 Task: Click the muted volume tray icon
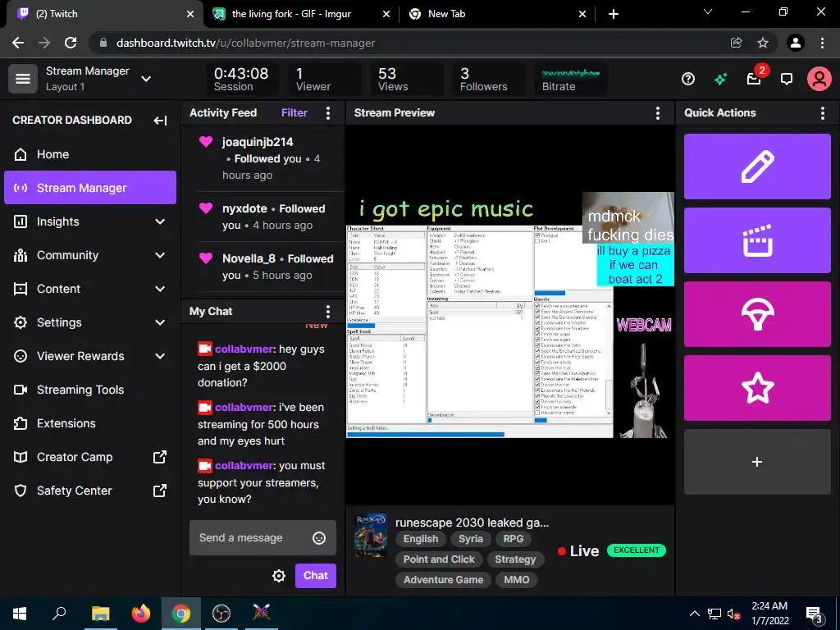734,614
